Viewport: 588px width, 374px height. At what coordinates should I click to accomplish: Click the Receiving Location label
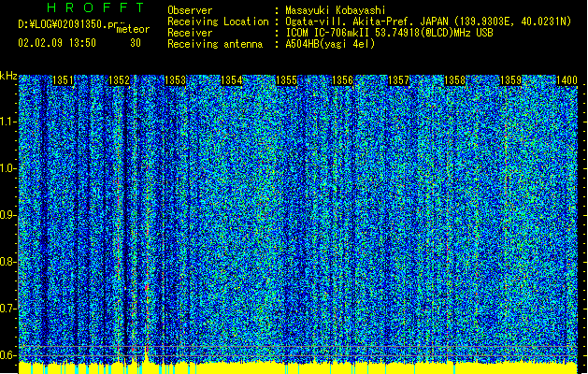tap(218, 22)
